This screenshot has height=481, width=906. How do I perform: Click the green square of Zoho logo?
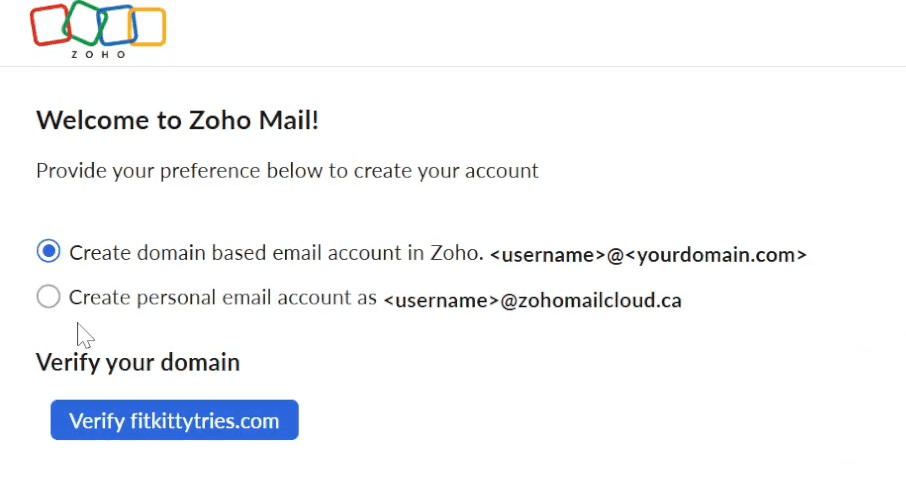(x=86, y=22)
